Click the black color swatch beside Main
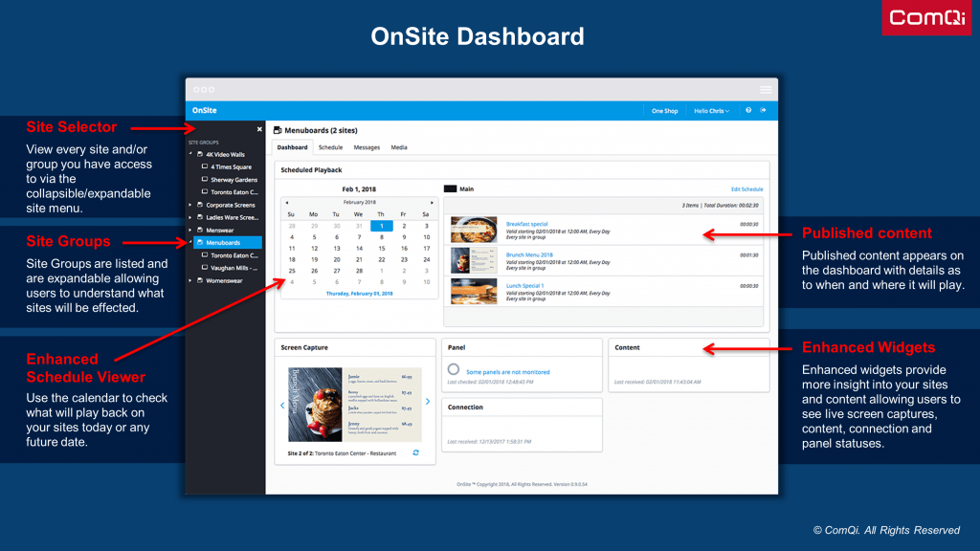The height and width of the screenshot is (551, 980). pos(450,188)
